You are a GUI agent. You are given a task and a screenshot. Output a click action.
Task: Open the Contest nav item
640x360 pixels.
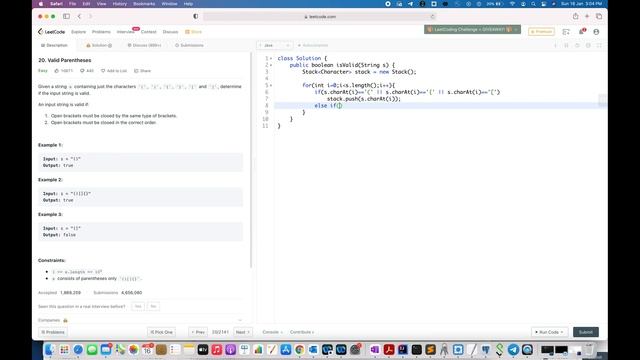coord(149,32)
